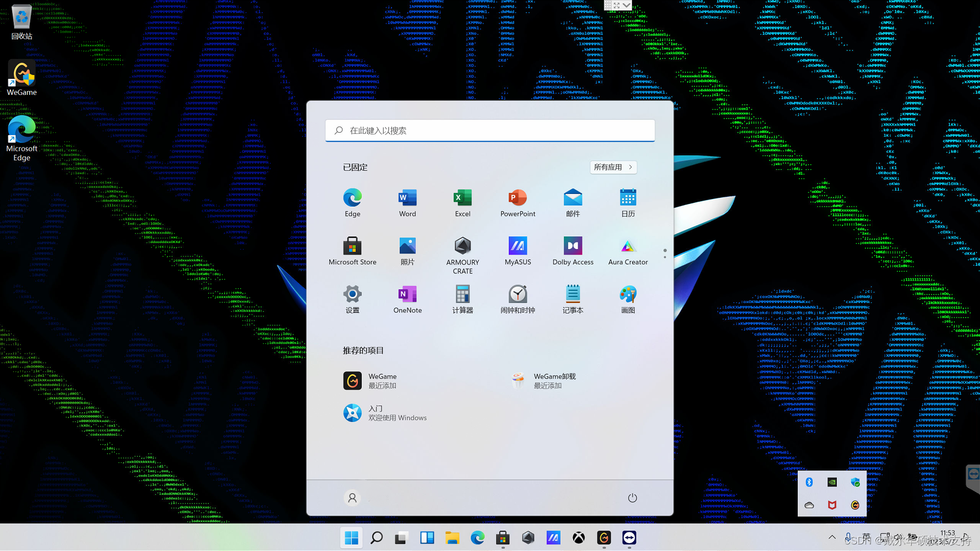The width and height of the screenshot is (980, 551).
Task: Open NVIDIA icon in tray overflow
Action: (832, 482)
